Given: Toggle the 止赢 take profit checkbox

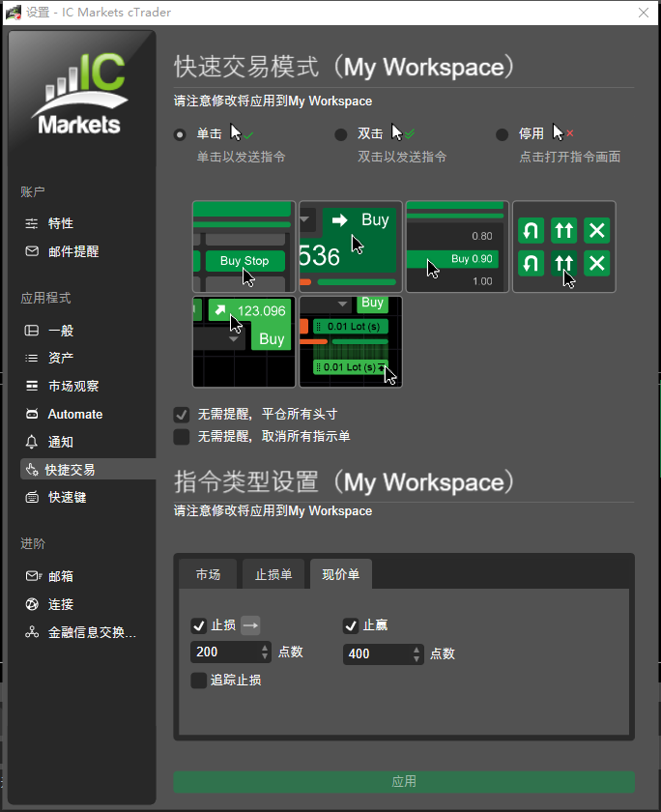Looking at the screenshot, I should [x=351, y=625].
